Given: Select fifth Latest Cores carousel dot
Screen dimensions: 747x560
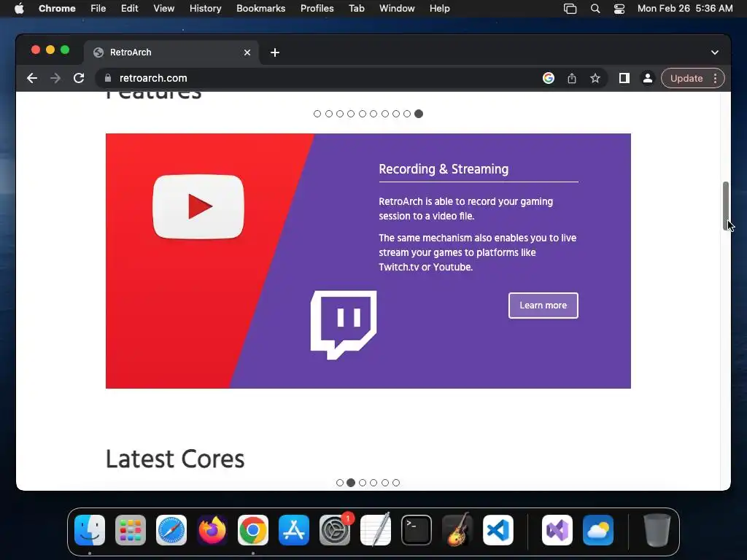Looking at the screenshot, I should tap(385, 483).
